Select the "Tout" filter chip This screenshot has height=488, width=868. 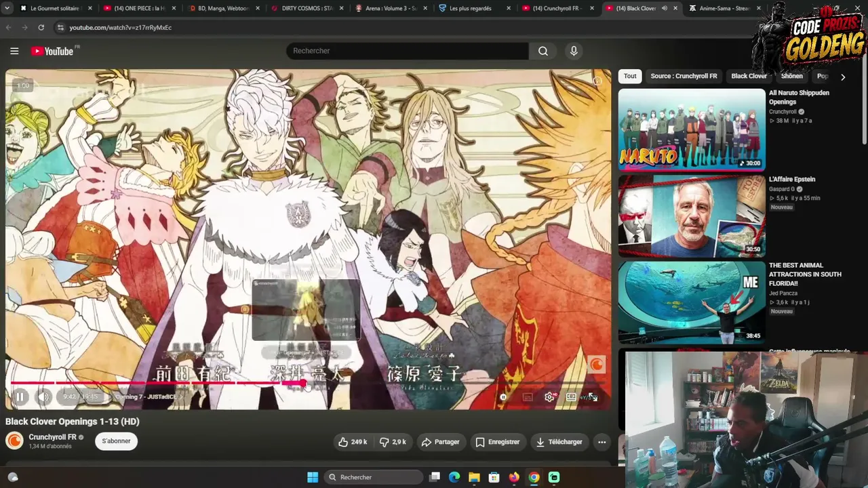630,76
